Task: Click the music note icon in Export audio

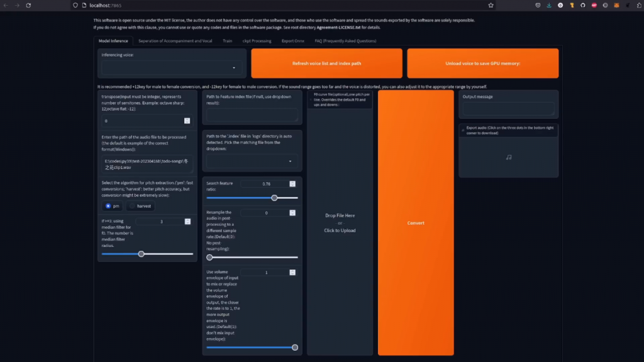Action: [508, 157]
